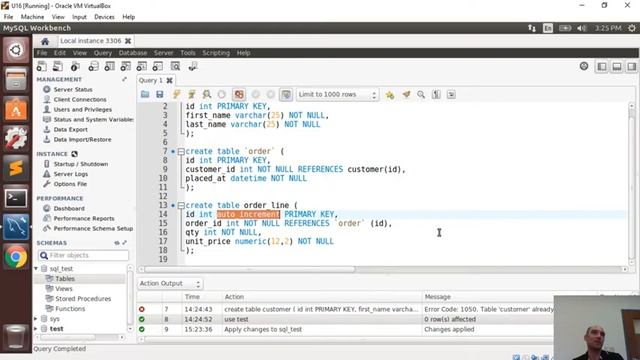Open the Performance Dashboard
Viewport: 640px width, 360px height.
69,209
